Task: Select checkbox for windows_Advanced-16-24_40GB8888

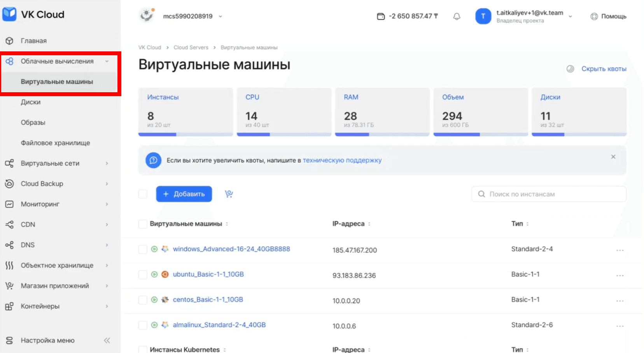Action: pyautogui.click(x=143, y=249)
